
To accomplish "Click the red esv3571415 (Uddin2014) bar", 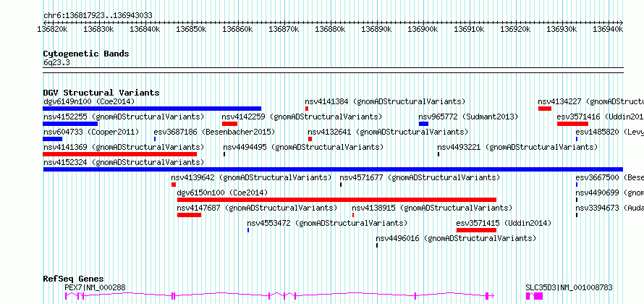I will [x=476, y=230].
